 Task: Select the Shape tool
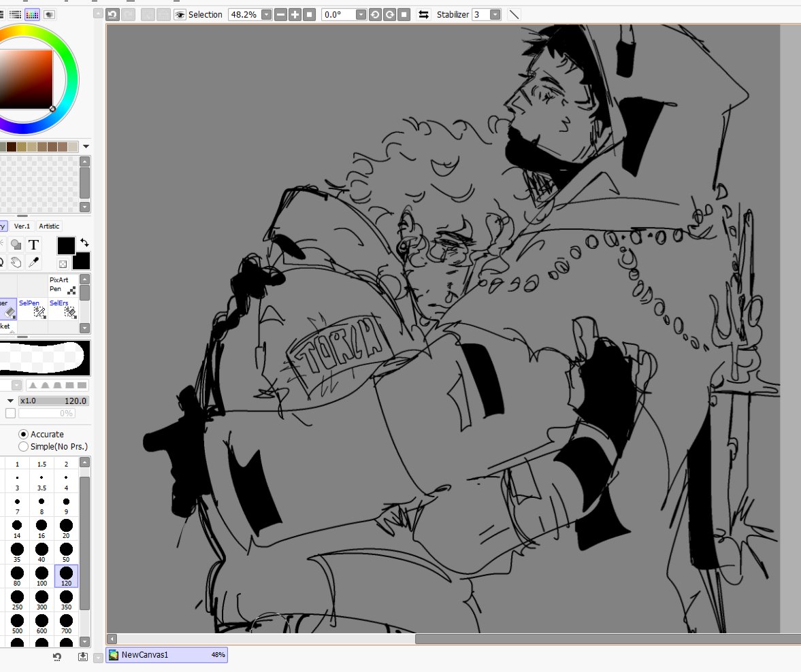tap(16, 245)
